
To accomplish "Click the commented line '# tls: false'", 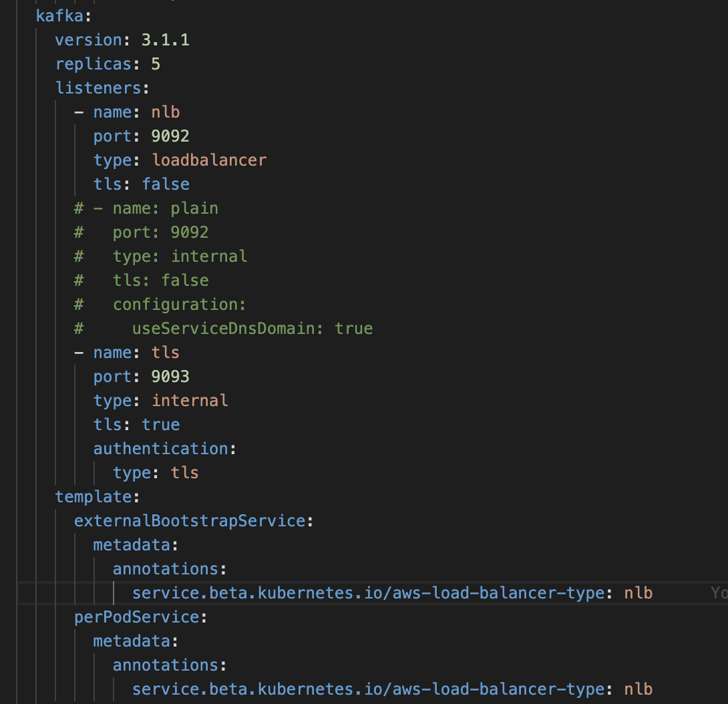I will click(x=142, y=281).
